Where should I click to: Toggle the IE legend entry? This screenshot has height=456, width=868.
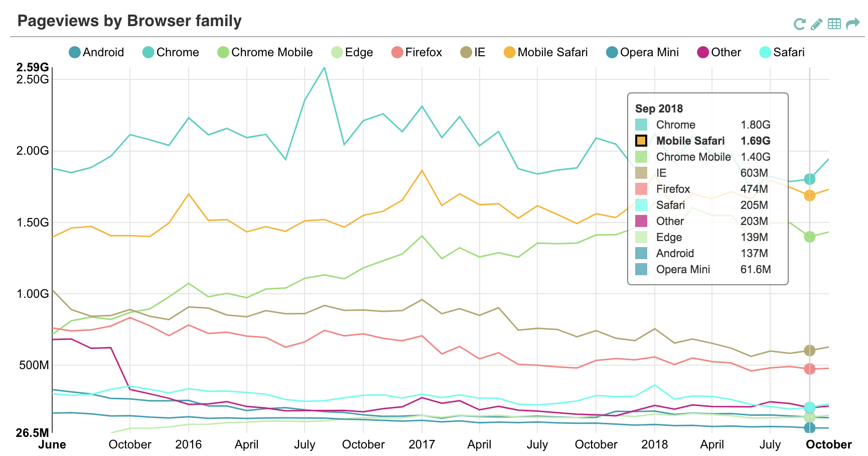pos(473,52)
